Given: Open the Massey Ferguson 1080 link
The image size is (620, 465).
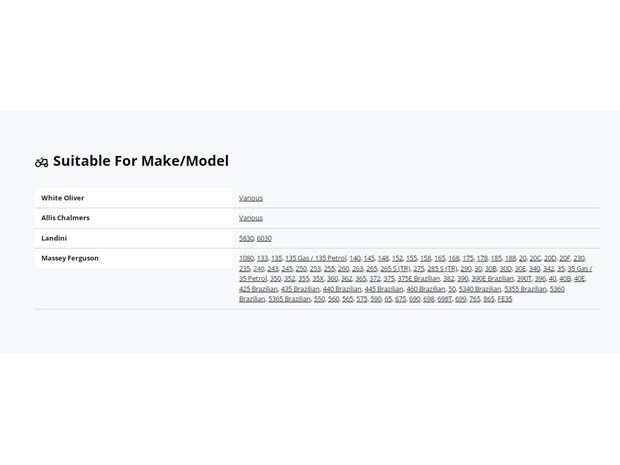Looking at the screenshot, I should pyautogui.click(x=246, y=258).
